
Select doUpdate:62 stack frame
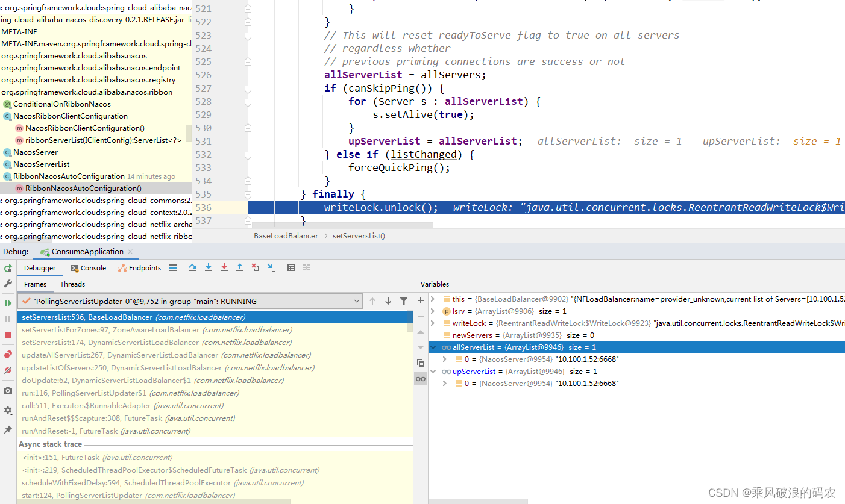pos(212,380)
